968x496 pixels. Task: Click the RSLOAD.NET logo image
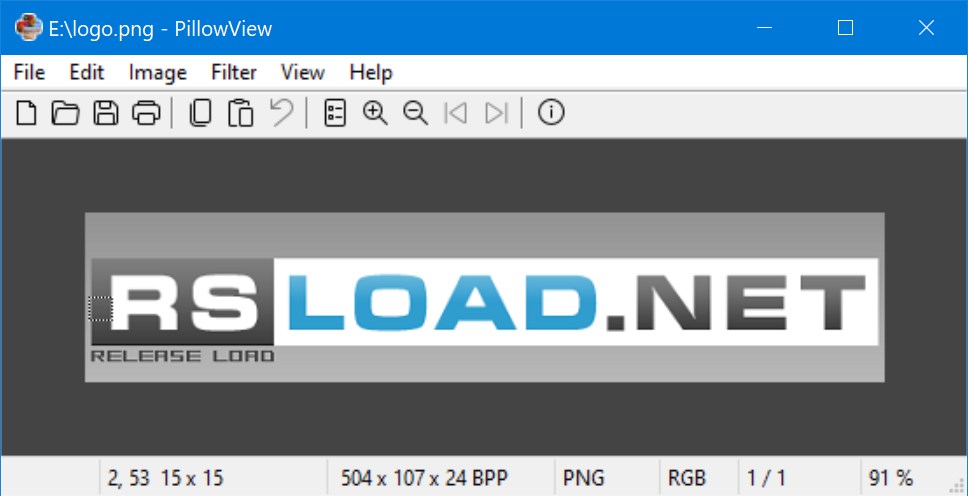pyautogui.click(x=485, y=297)
